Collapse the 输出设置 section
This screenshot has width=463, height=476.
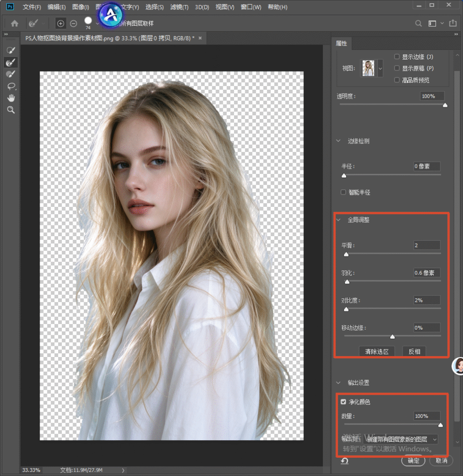[x=338, y=383]
